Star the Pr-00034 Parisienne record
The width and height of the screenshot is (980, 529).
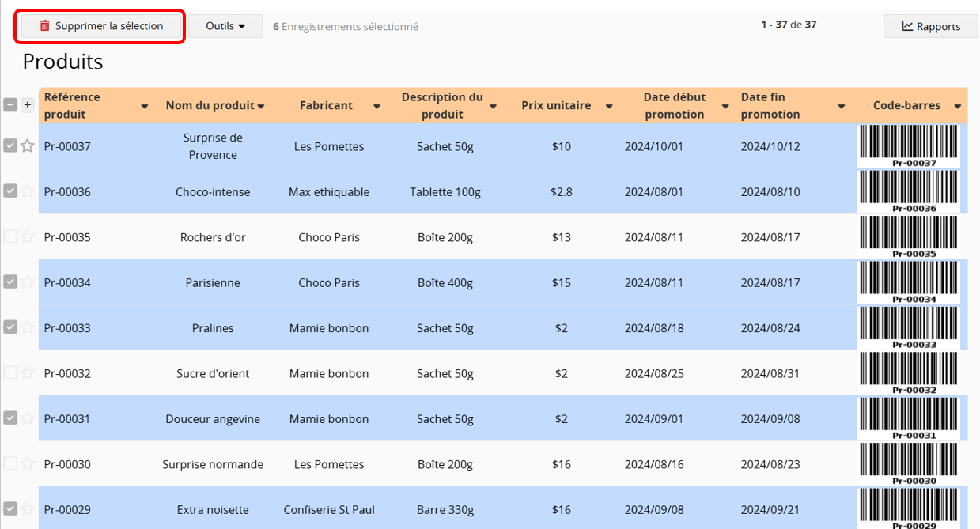(28, 282)
